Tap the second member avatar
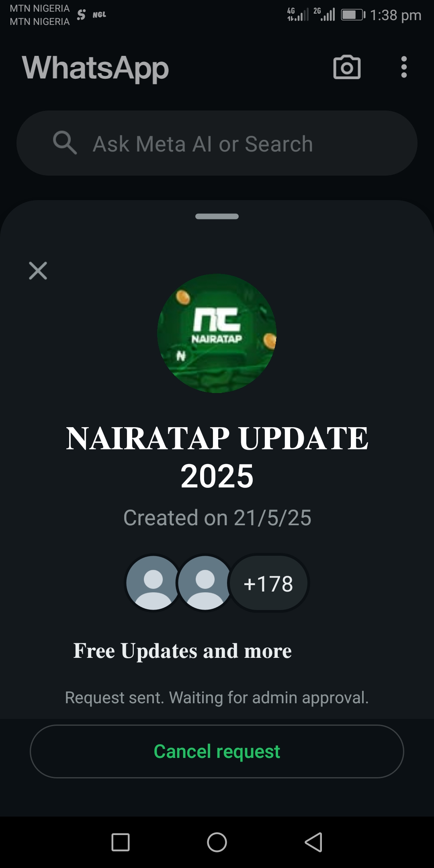 205,583
